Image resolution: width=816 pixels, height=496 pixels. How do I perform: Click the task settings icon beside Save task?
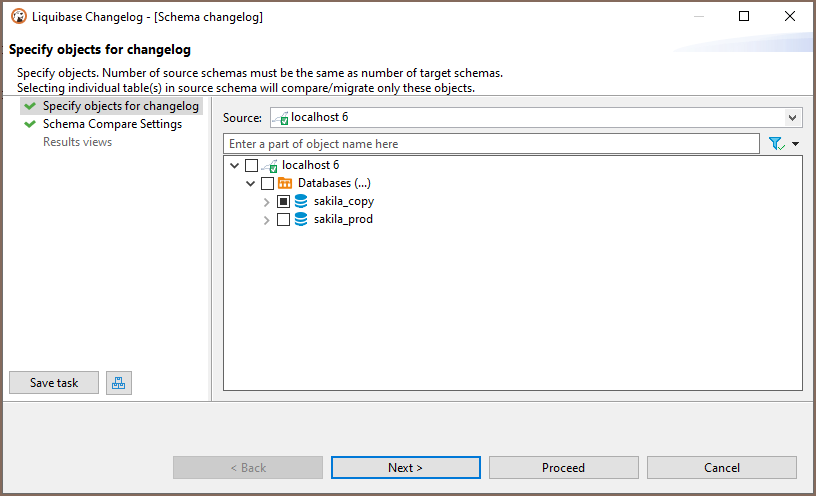[118, 383]
